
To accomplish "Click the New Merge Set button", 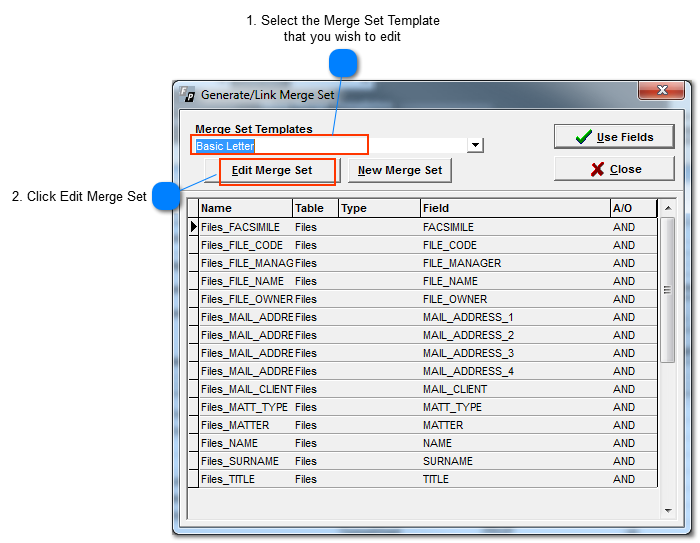I will 400,171.
